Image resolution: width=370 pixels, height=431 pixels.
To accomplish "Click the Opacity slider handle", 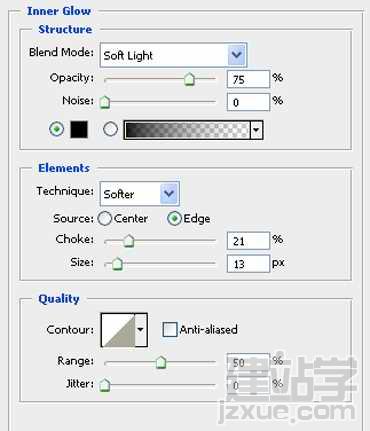I will tap(189, 79).
